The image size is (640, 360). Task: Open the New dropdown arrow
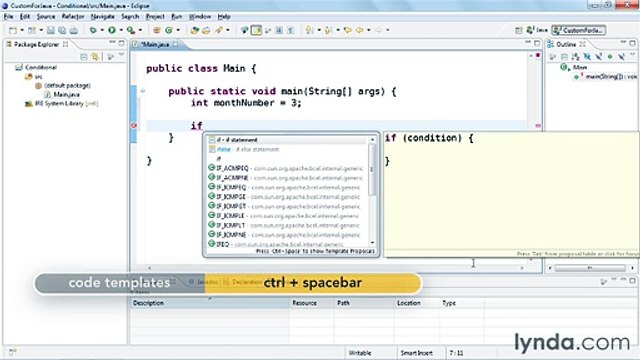[x=22, y=30]
